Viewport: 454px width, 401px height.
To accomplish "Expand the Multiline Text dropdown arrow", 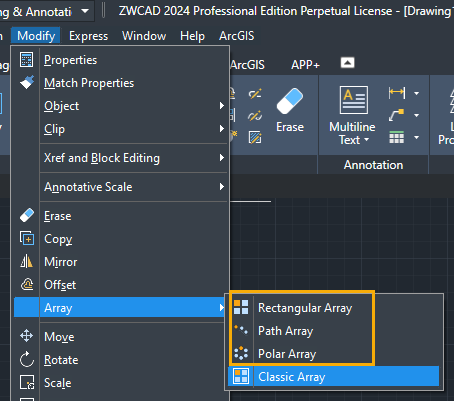I will point(367,140).
